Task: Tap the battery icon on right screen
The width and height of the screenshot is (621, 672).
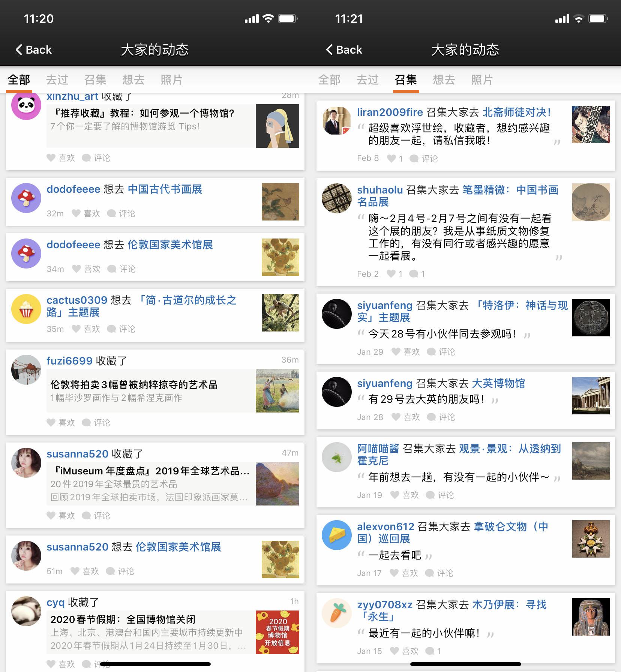Action: click(x=598, y=18)
